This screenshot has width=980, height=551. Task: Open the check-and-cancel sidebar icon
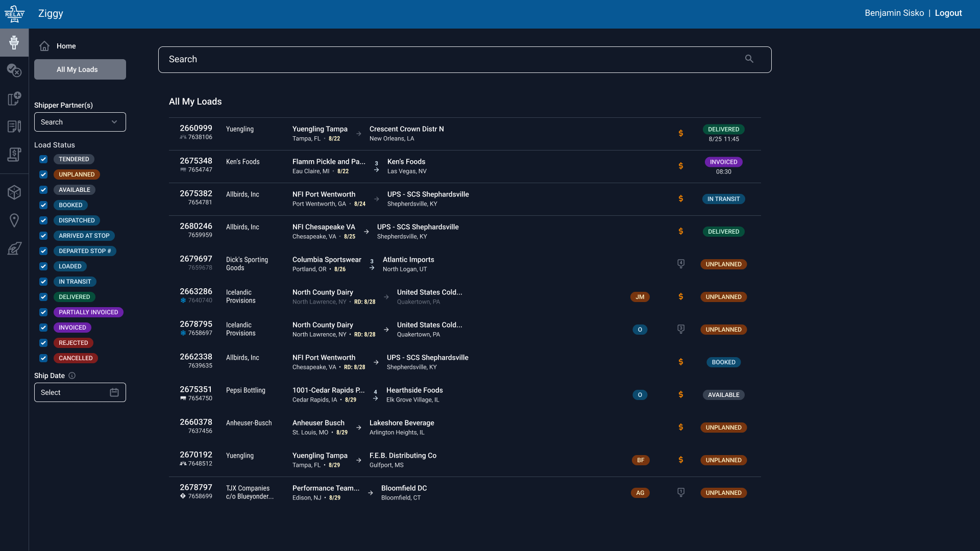pyautogui.click(x=14, y=70)
